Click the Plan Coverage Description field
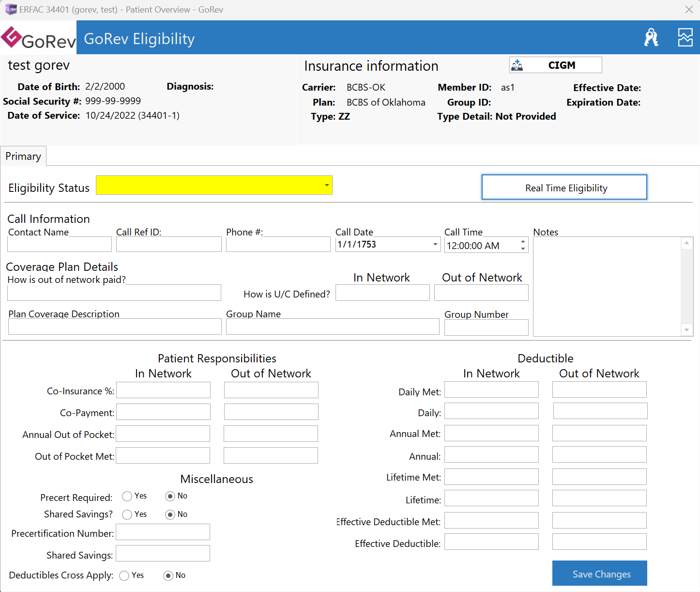Screen dimensions: 700x592 pos(115,327)
